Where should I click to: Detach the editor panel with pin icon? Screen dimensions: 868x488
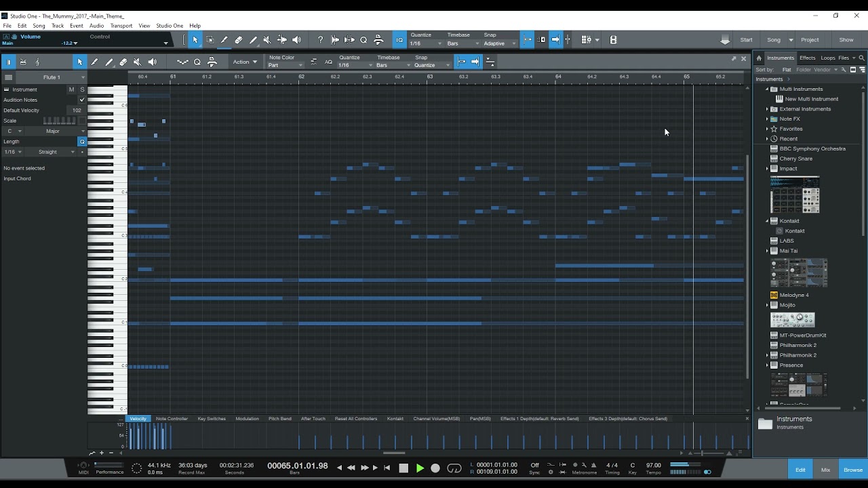tap(733, 59)
